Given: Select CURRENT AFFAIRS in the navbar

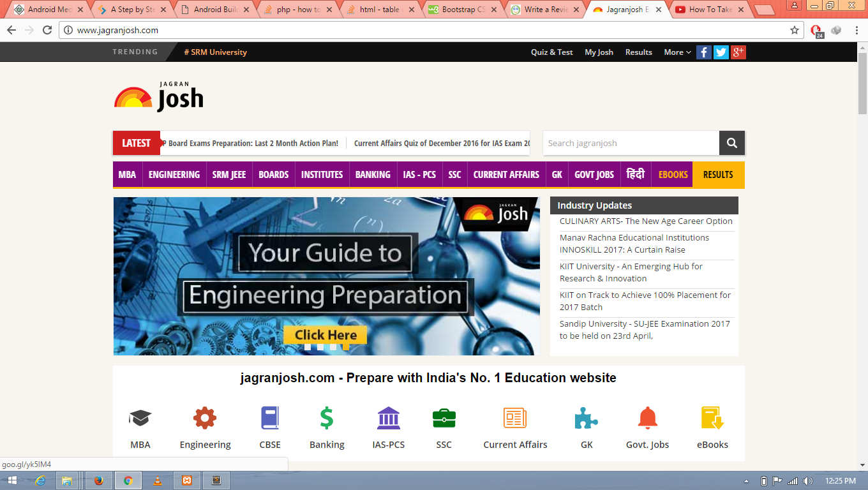Looking at the screenshot, I should coord(506,174).
